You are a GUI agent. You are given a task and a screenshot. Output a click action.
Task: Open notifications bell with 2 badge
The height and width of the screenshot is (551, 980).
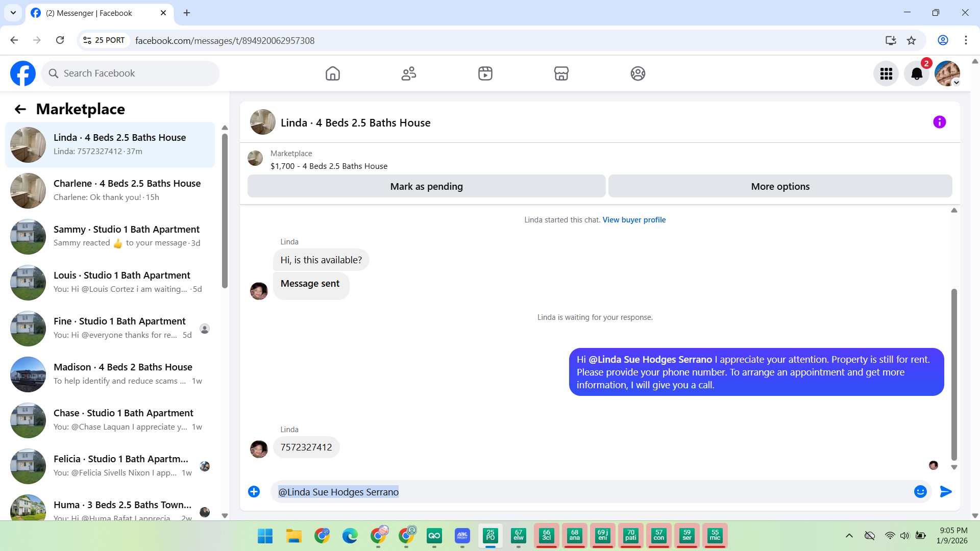coord(917,74)
